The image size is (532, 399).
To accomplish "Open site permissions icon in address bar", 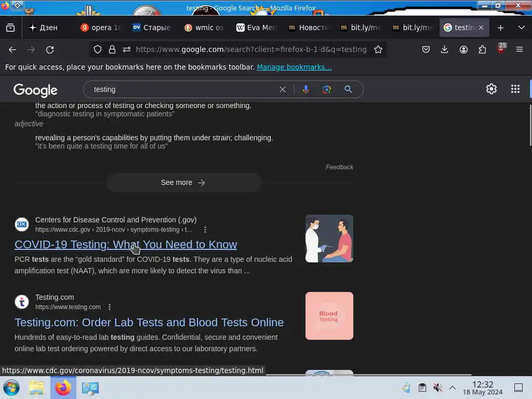I will pyautogui.click(x=127, y=49).
